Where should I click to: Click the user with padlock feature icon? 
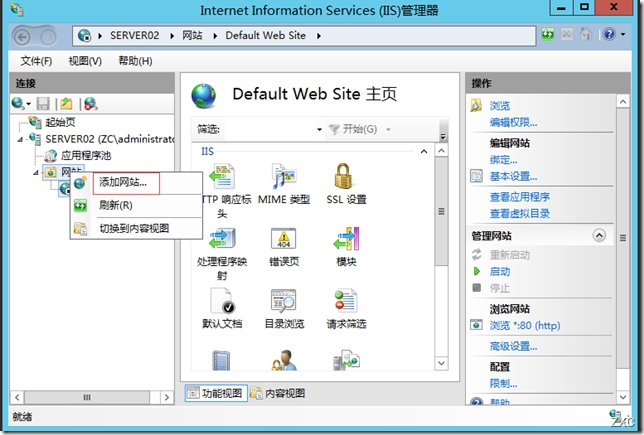283,361
